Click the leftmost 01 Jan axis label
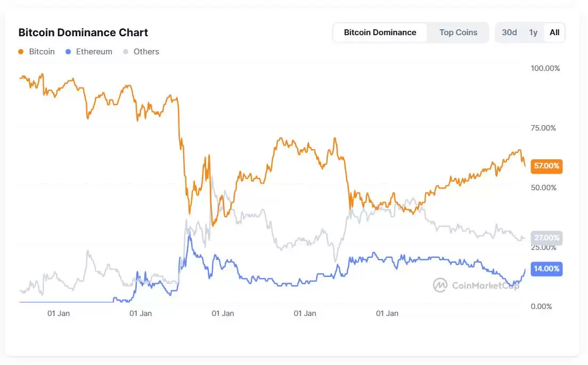 pyautogui.click(x=59, y=313)
